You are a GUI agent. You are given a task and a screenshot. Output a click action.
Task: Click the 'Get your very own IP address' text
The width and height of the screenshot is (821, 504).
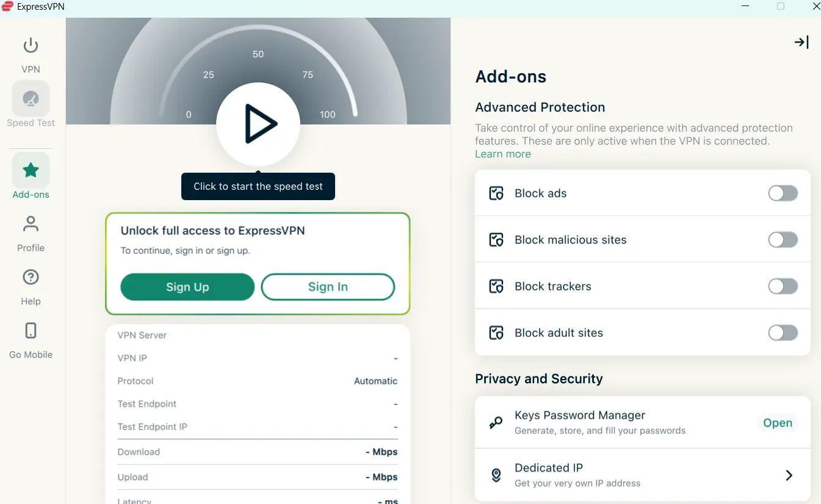(x=577, y=483)
